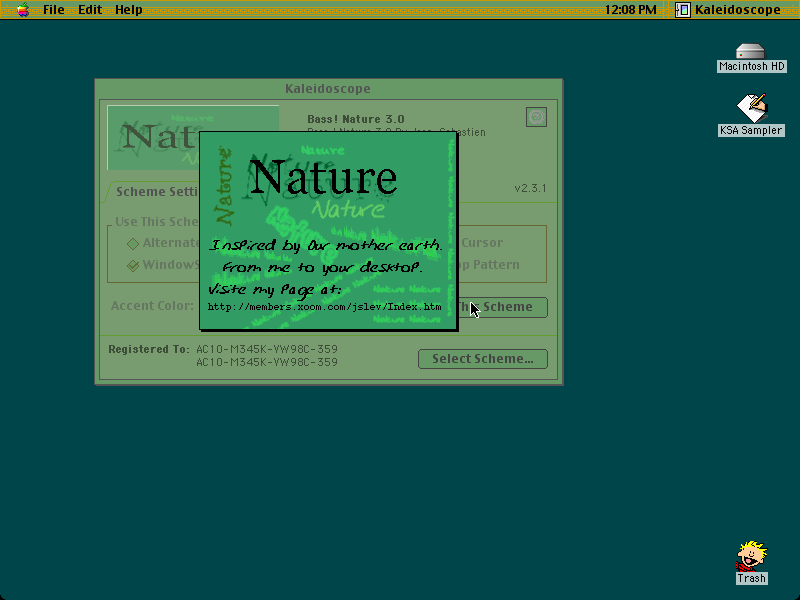Click the Select Scheme... button
This screenshot has width=800, height=600.
(x=483, y=359)
